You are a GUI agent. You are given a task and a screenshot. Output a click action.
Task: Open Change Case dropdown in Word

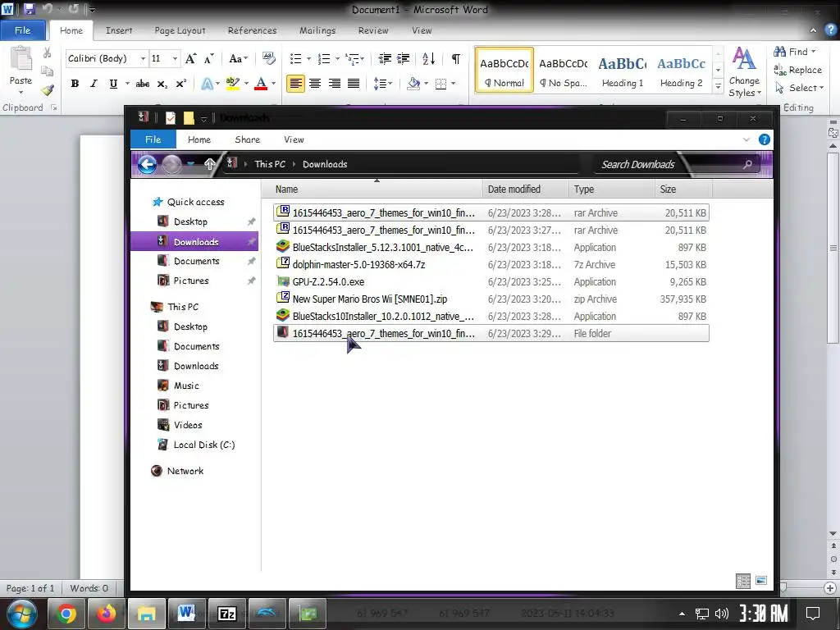[239, 58]
